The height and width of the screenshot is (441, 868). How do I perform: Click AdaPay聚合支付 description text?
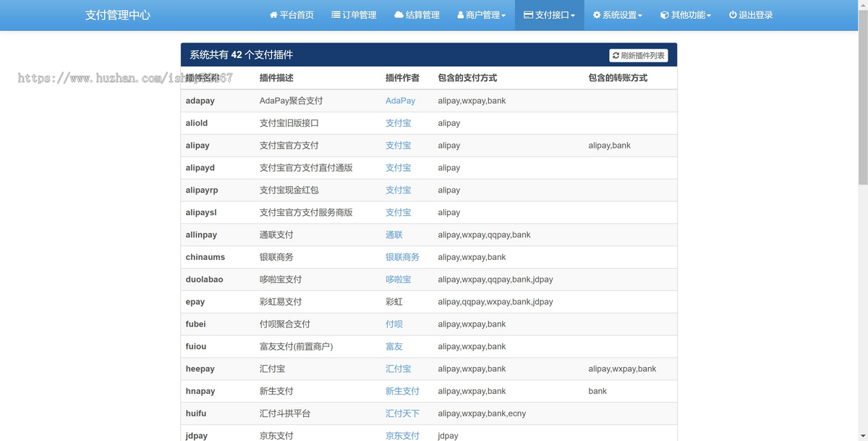pyautogui.click(x=292, y=101)
